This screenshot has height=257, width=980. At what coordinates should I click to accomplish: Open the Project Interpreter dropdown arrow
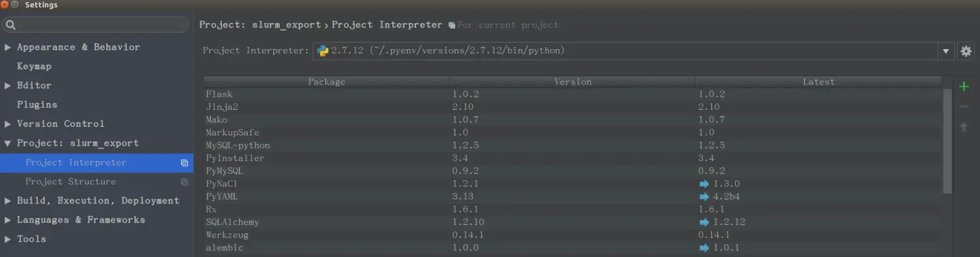(946, 51)
